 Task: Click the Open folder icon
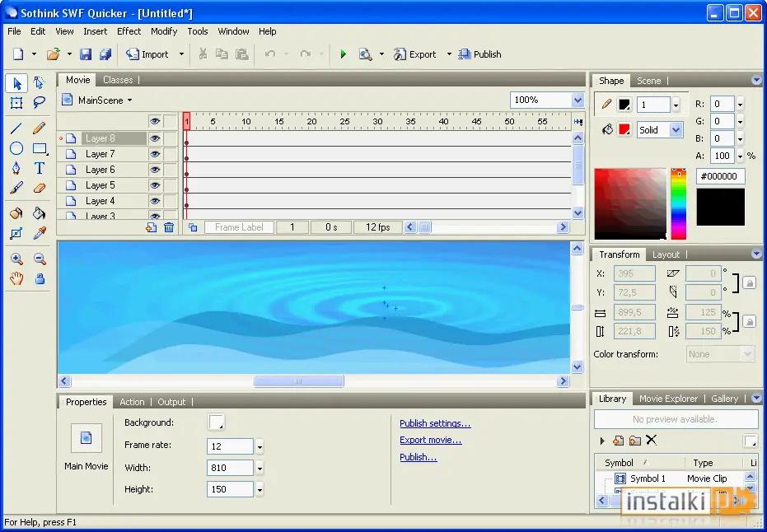click(53, 54)
